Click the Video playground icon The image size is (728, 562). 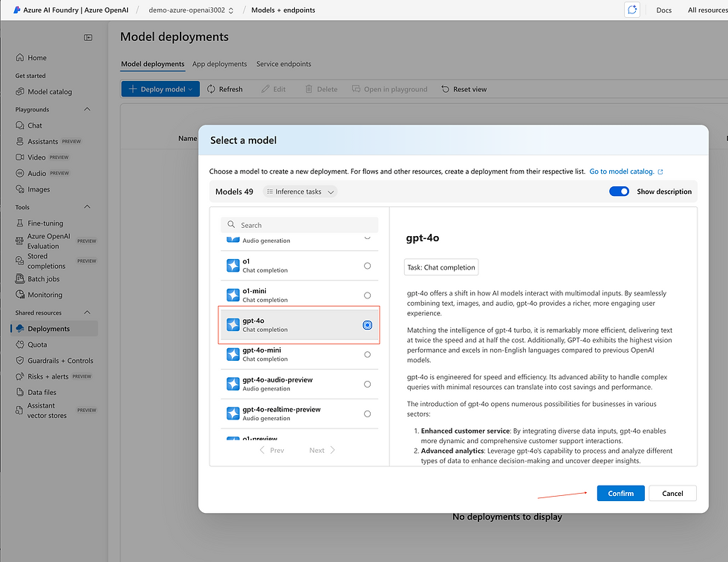tap(19, 157)
